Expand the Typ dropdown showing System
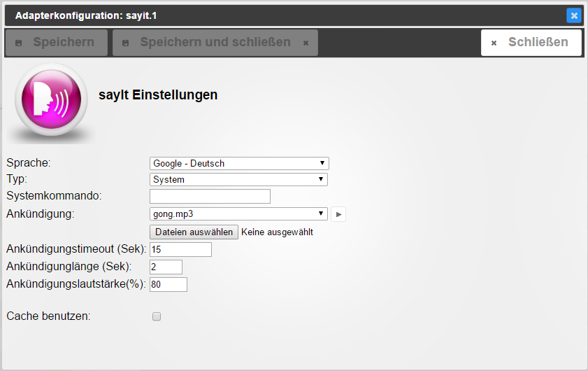588x371 pixels. click(x=239, y=179)
